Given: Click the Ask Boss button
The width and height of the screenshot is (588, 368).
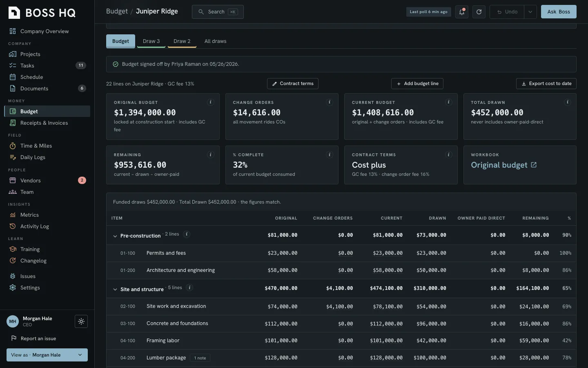Looking at the screenshot, I should click(x=559, y=12).
